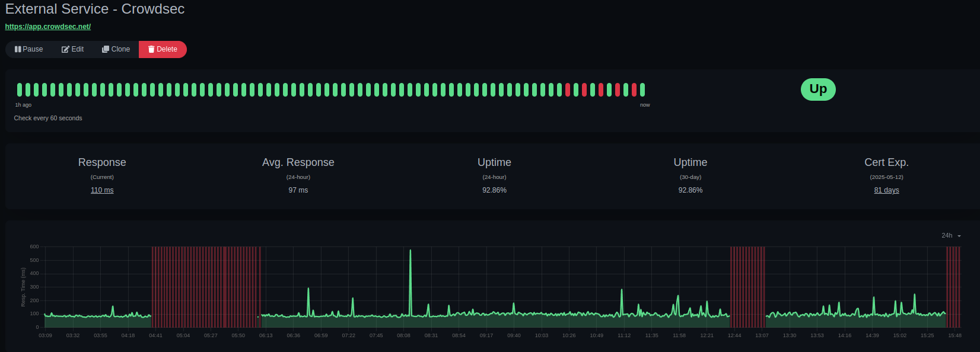Open the app.crowdsec.net link

pyautogui.click(x=48, y=27)
